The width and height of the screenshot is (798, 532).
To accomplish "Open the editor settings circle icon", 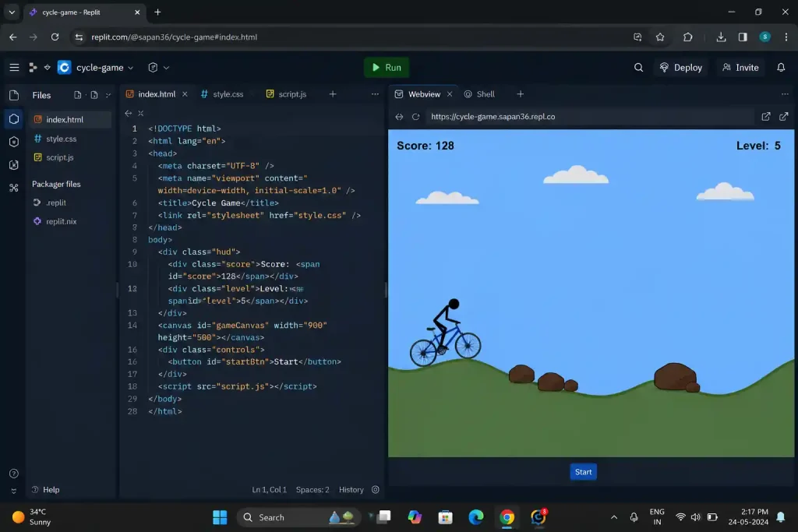I will (376, 490).
